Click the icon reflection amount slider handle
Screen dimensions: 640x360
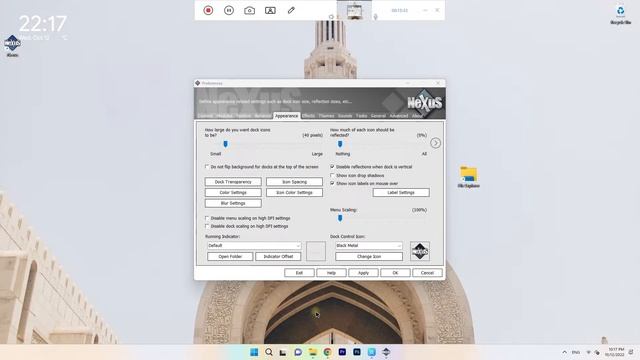pos(340,144)
